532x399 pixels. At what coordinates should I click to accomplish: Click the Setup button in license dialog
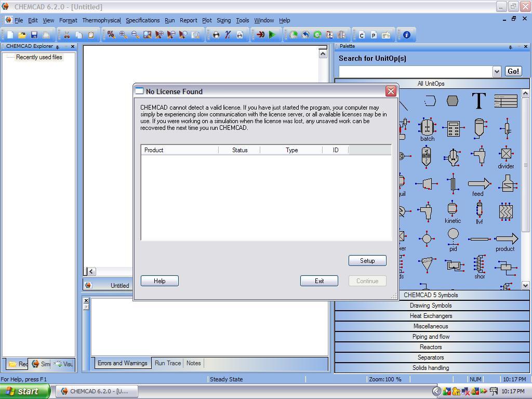[367, 261]
